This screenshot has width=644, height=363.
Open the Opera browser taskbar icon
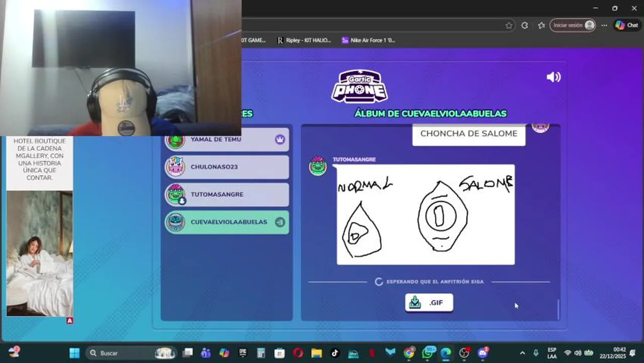[x=298, y=353]
